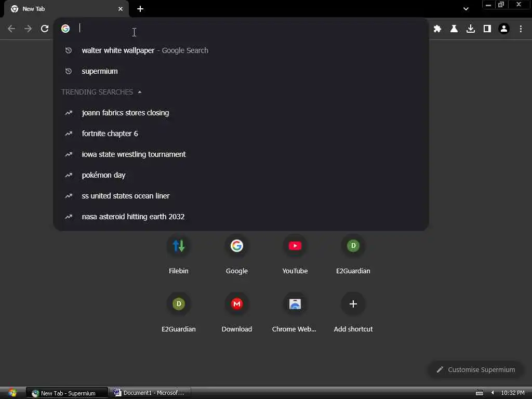Open the experiments flask icon
Viewport: 532px width, 399px height.
tap(454, 29)
